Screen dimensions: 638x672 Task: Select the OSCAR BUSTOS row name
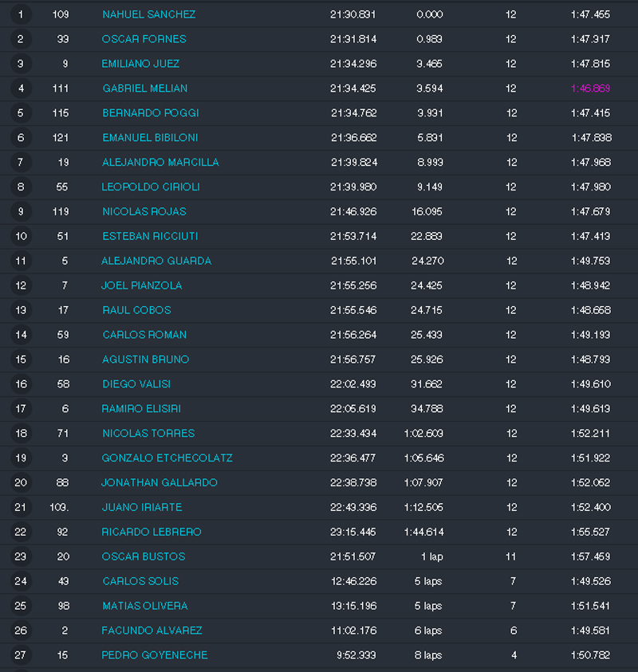pyautogui.click(x=144, y=556)
